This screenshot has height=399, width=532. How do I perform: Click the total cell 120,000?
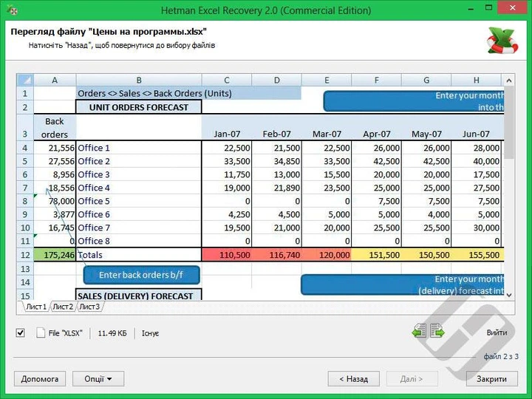[327, 255]
